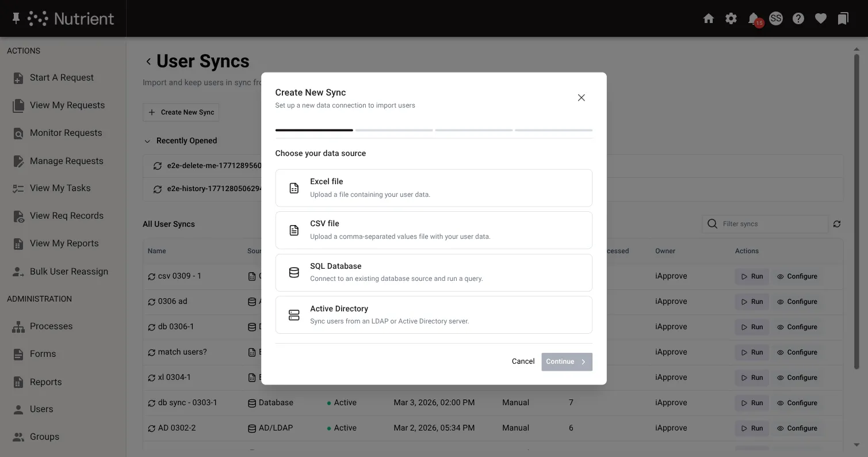868x457 pixels.
Task: Cancel the Create New Sync dialog
Action: click(523, 361)
